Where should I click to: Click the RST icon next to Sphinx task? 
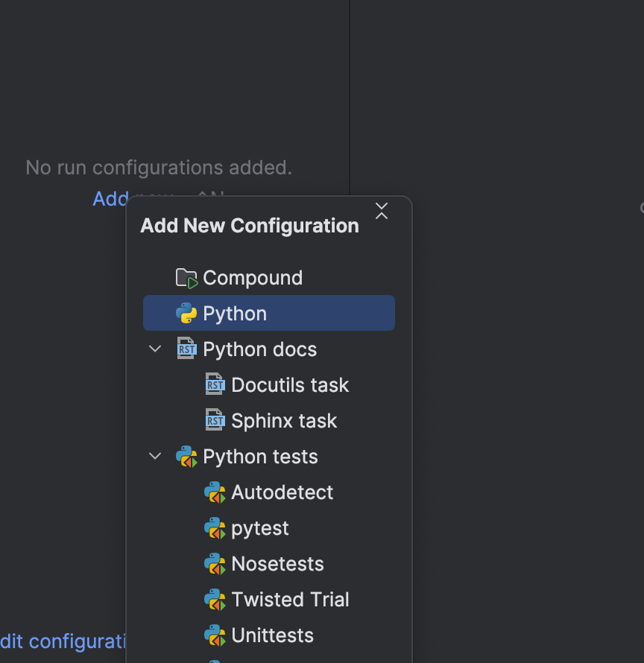point(215,420)
